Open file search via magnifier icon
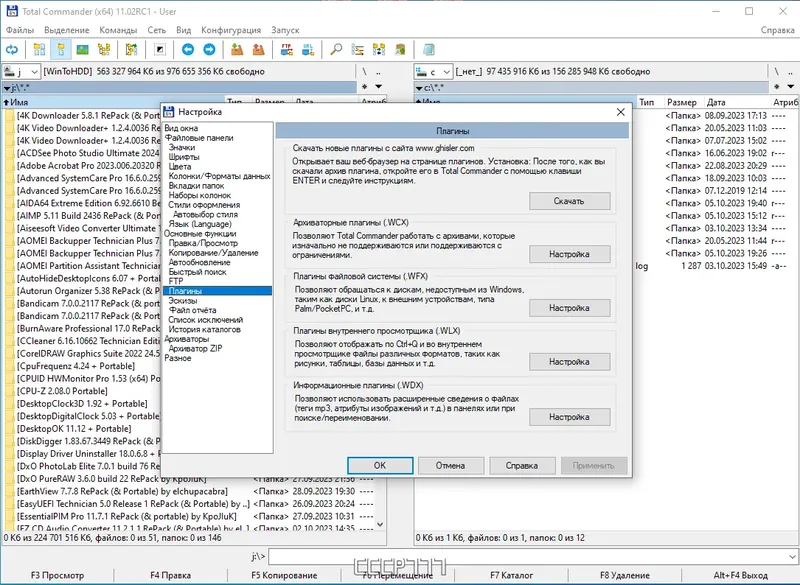The width and height of the screenshot is (800, 585). 337,49
